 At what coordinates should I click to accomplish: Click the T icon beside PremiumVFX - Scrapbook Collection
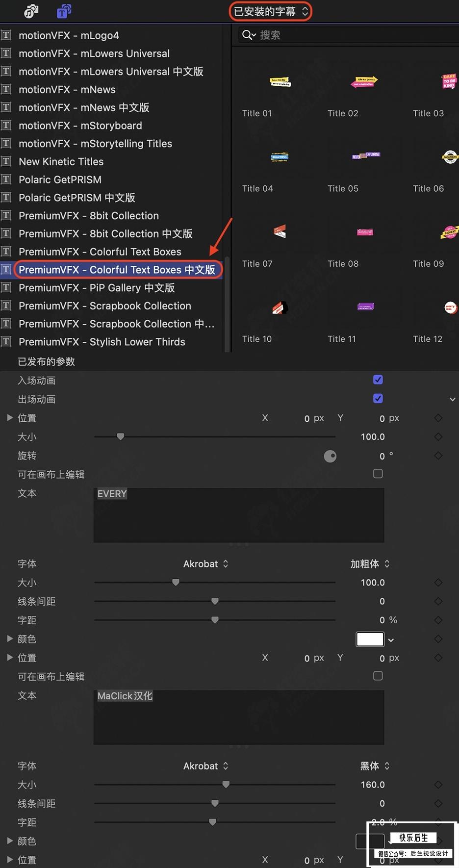(6, 306)
